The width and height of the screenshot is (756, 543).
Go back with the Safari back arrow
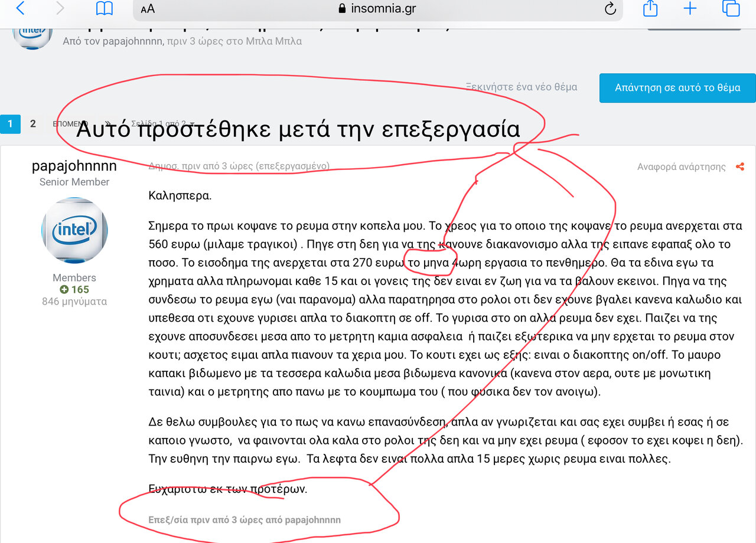pos(21,9)
